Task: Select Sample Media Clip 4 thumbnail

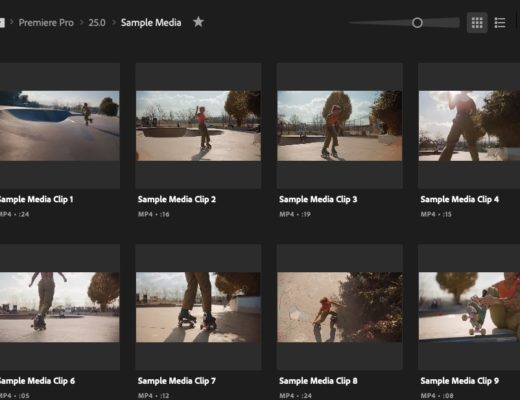Action: (469, 126)
